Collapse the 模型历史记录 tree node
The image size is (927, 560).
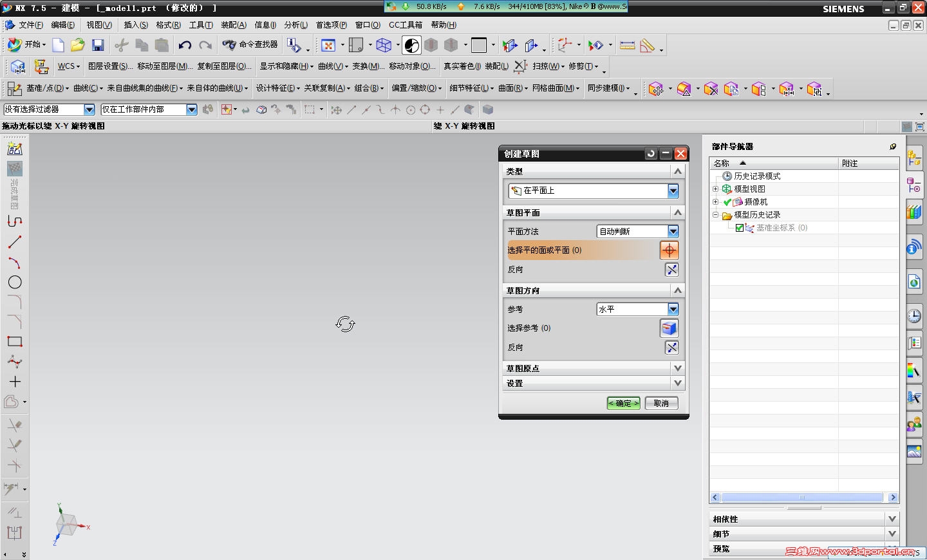(715, 215)
